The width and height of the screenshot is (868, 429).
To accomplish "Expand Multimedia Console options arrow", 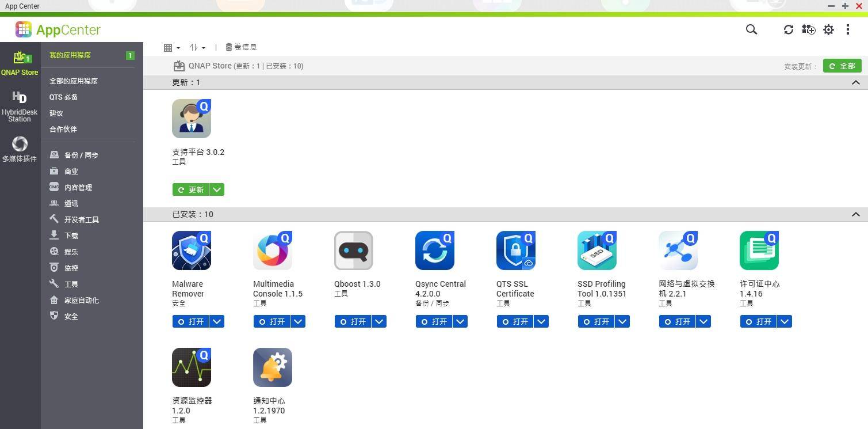I will coord(298,321).
